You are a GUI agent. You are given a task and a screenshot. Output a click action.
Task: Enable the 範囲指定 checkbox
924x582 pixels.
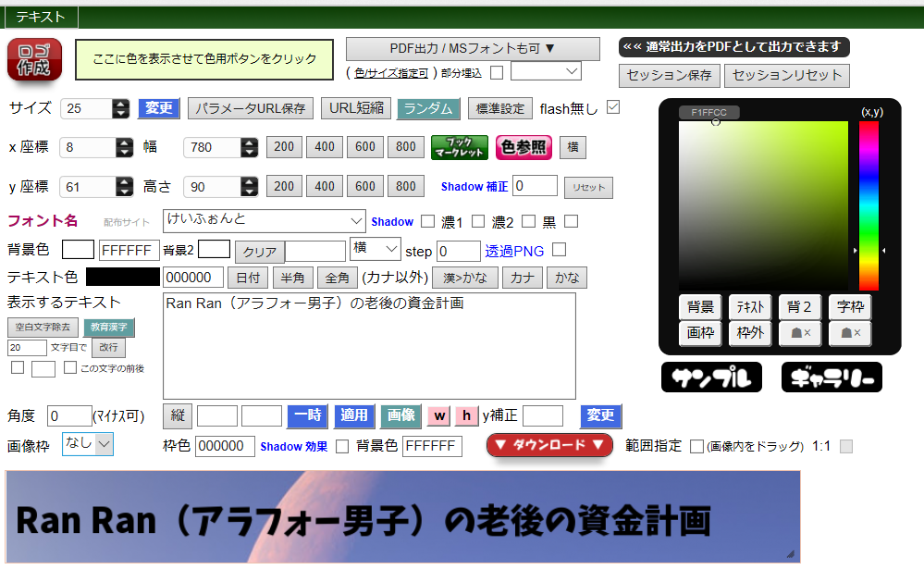click(x=696, y=446)
